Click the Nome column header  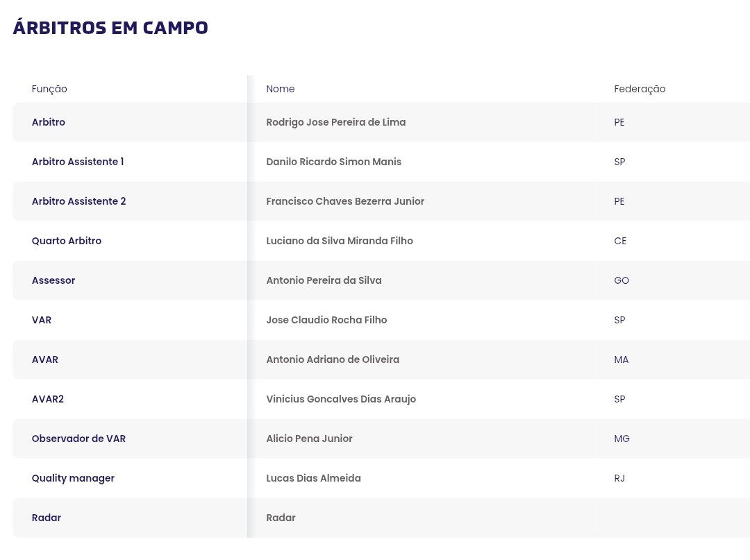click(x=281, y=89)
